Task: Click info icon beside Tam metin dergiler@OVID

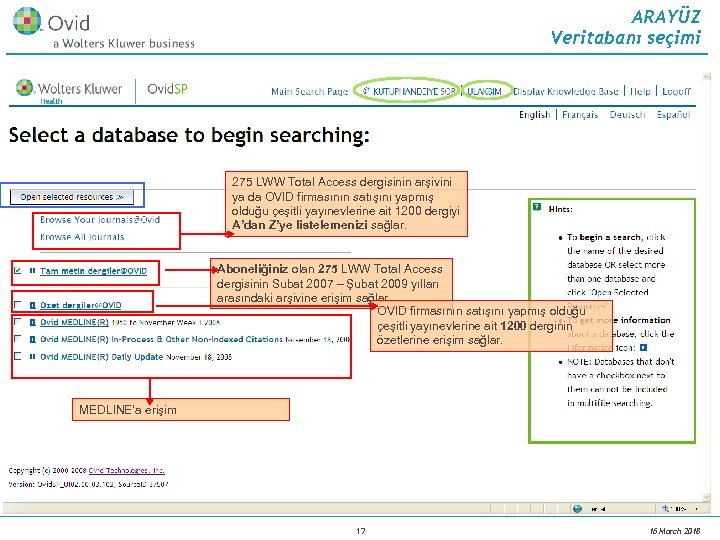Action: point(32,270)
